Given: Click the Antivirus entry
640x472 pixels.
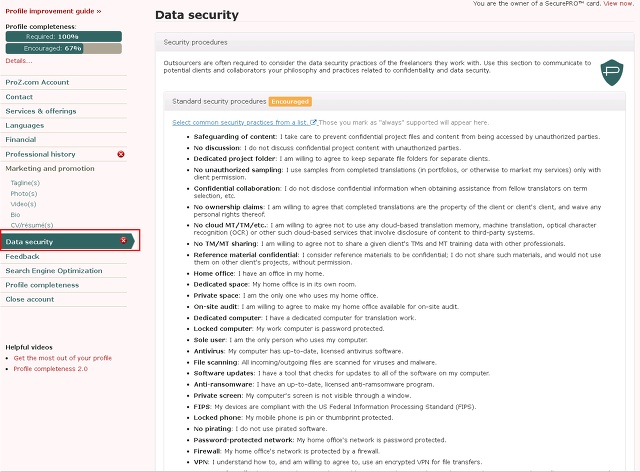Looking at the screenshot, I should [298, 351].
